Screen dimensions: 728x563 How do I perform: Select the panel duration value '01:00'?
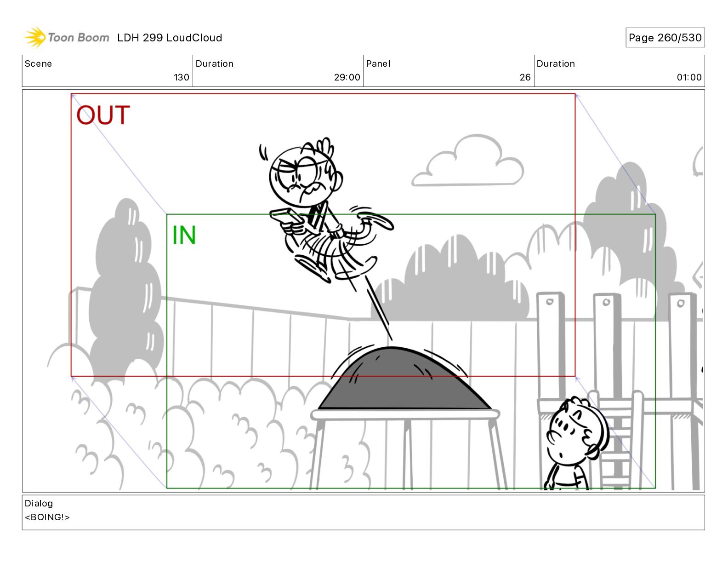point(689,77)
